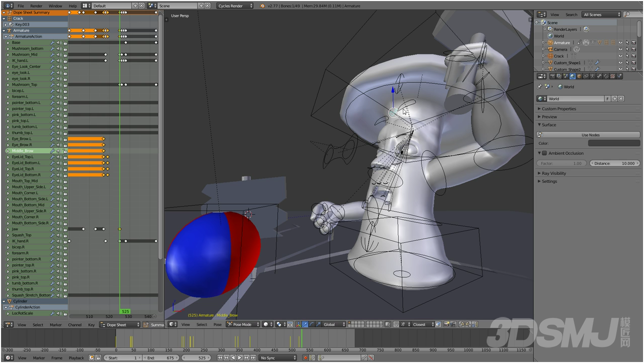Open the Object Constraints chain tab
Image resolution: width=644 pixels, height=363 pixels.
pos(586,76)
